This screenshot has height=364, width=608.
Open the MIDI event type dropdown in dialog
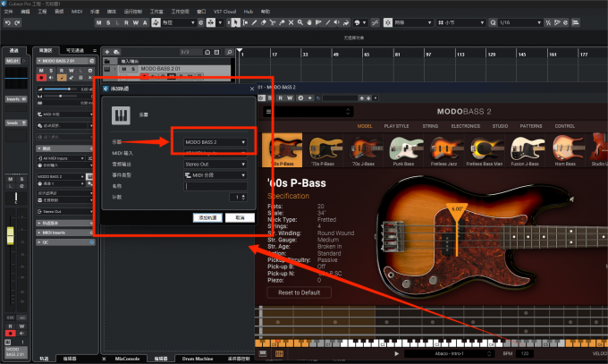[215, 175]
